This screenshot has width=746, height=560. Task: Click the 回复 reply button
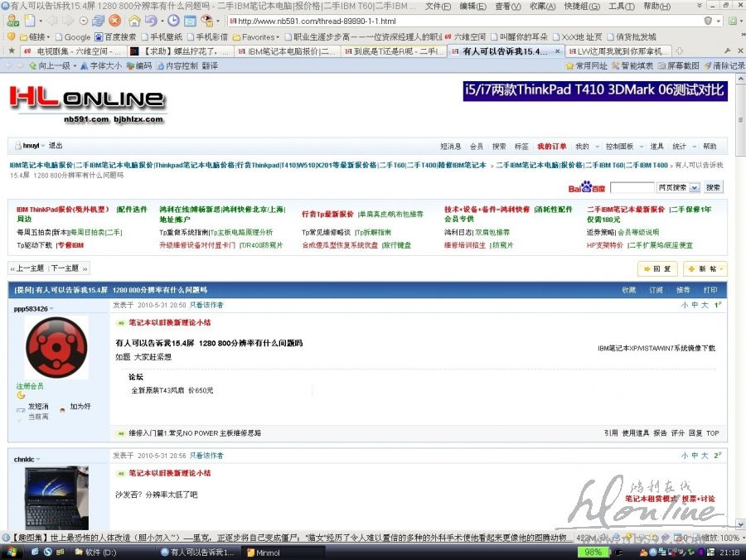click(656, 269)
